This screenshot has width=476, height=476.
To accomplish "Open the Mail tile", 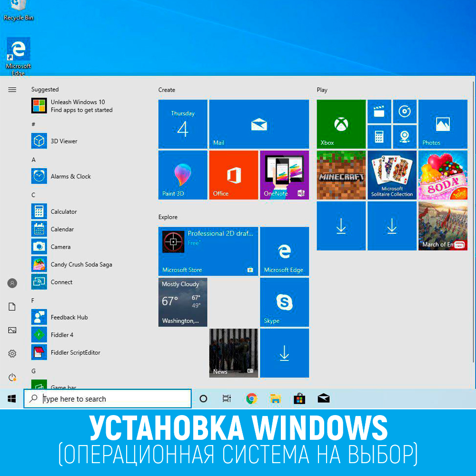I will [x=259, y=124].
